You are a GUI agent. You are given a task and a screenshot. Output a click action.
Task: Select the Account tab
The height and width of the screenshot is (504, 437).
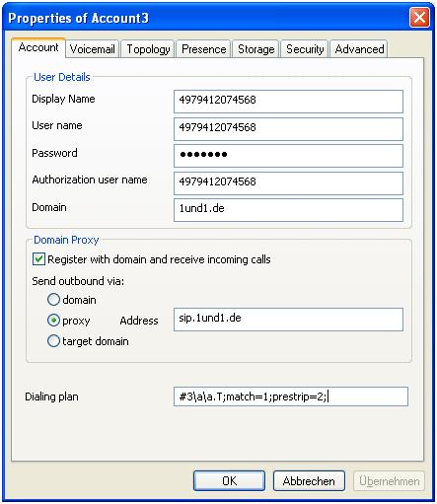click(x=38, y=48)
